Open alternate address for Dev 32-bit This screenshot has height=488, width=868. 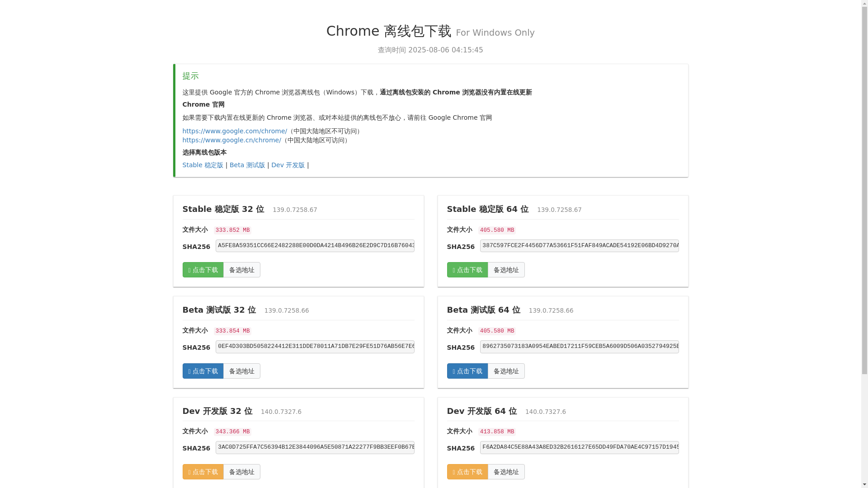tap(242, 472)
